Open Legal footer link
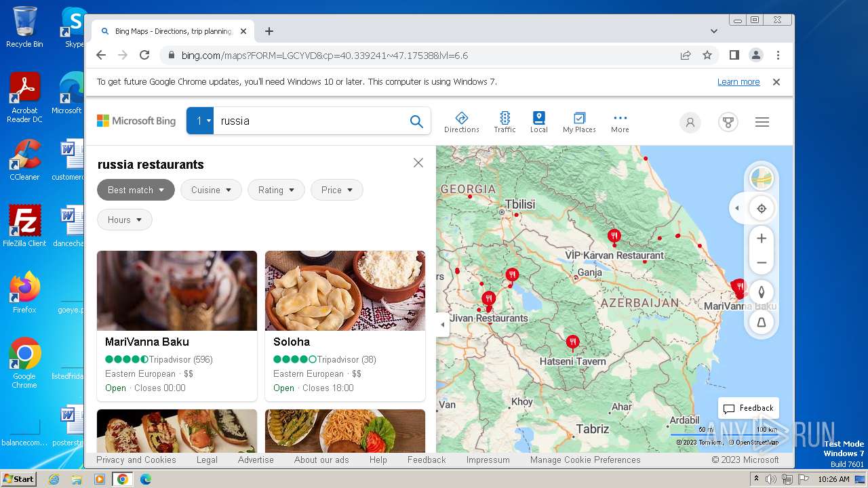Image resolution: width=868 pixels, height=488 pixels. (x=207, y=460)
